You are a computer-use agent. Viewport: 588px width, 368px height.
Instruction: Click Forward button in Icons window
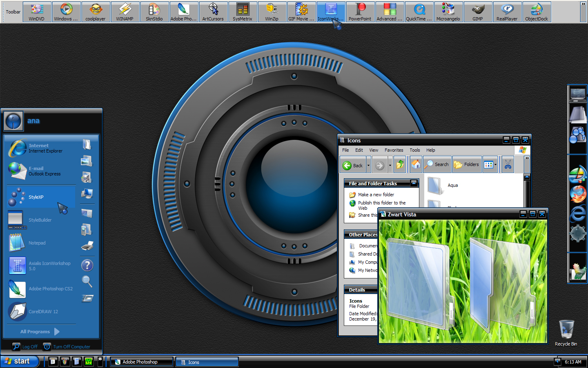coord(380,165)
